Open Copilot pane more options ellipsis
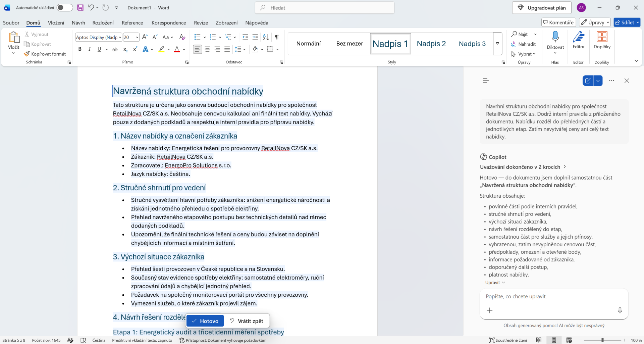 (612, 81)
